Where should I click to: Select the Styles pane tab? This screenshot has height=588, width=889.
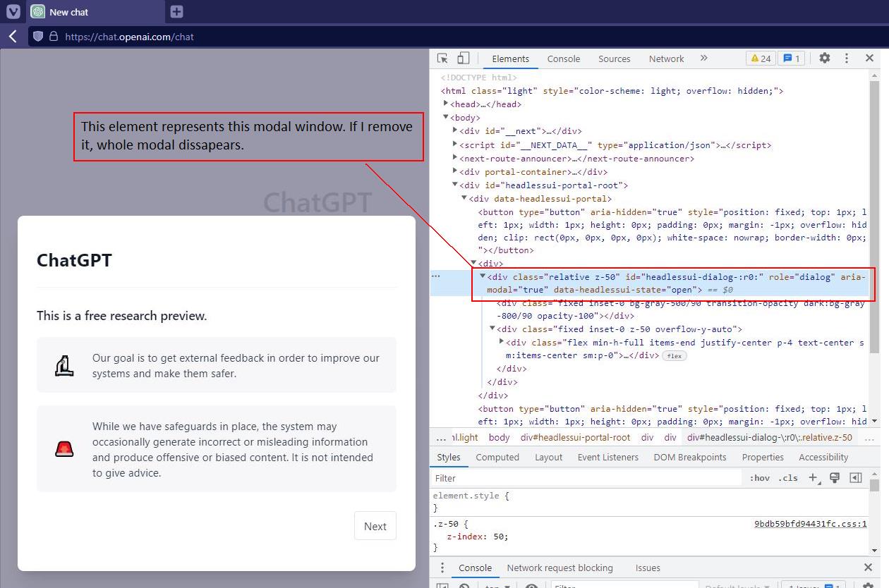click(x=448, y=457)
